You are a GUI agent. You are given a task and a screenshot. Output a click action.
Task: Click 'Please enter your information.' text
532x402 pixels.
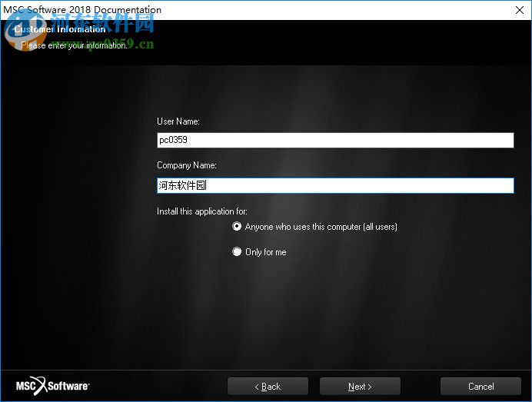[75, 45]
